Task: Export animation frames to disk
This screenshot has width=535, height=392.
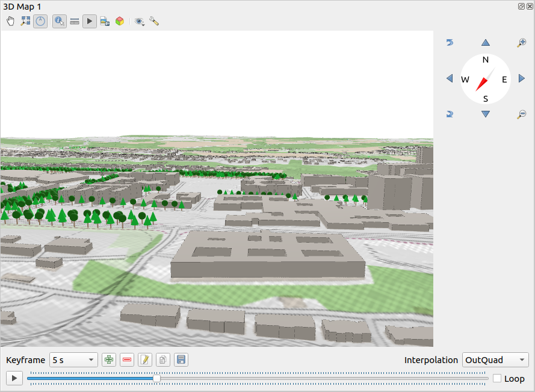Action: pos(181,359)
